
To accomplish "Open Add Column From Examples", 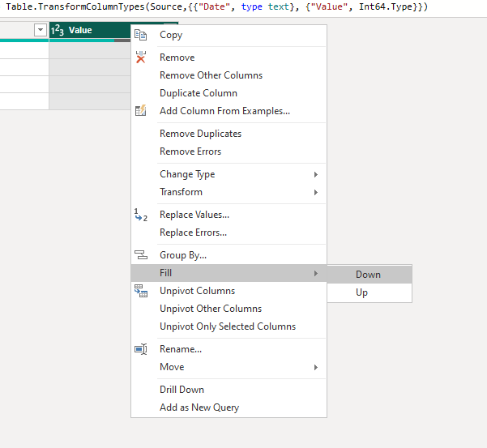I will click(229, 111).
